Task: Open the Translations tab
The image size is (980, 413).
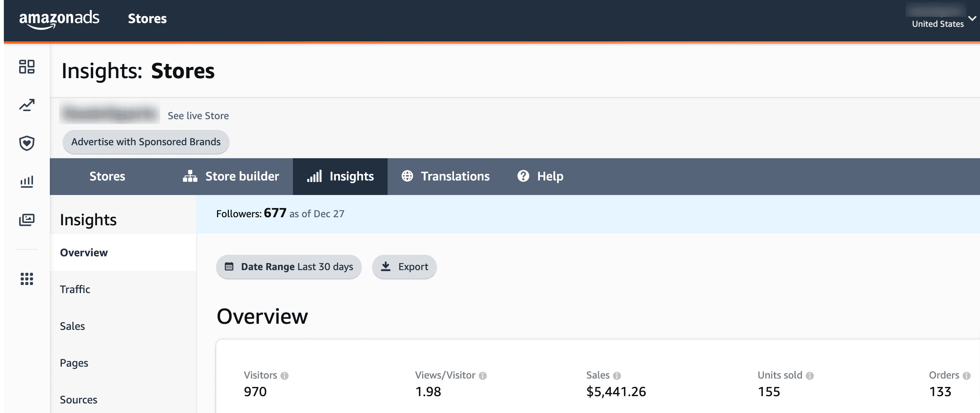Action: click(446, 176)
